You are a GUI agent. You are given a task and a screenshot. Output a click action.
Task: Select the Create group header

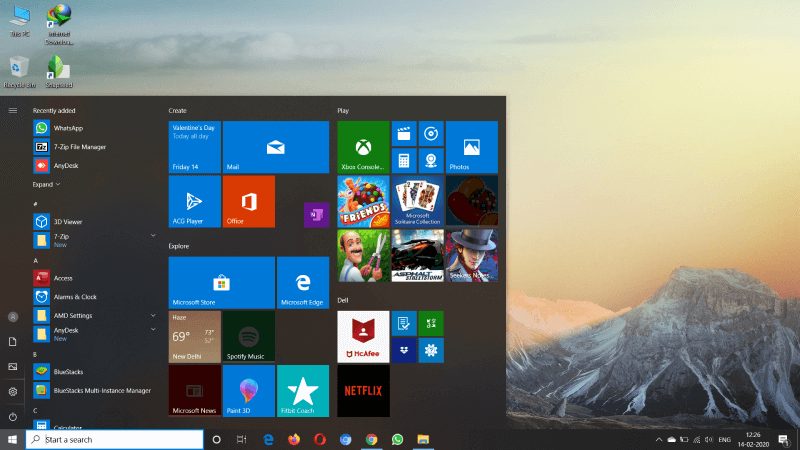click(x=178, y=110)
